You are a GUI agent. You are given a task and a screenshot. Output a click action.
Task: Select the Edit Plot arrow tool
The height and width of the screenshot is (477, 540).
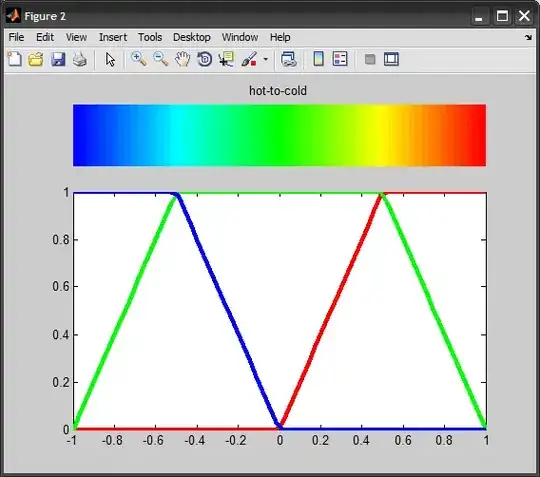click(x=110, y=59)
